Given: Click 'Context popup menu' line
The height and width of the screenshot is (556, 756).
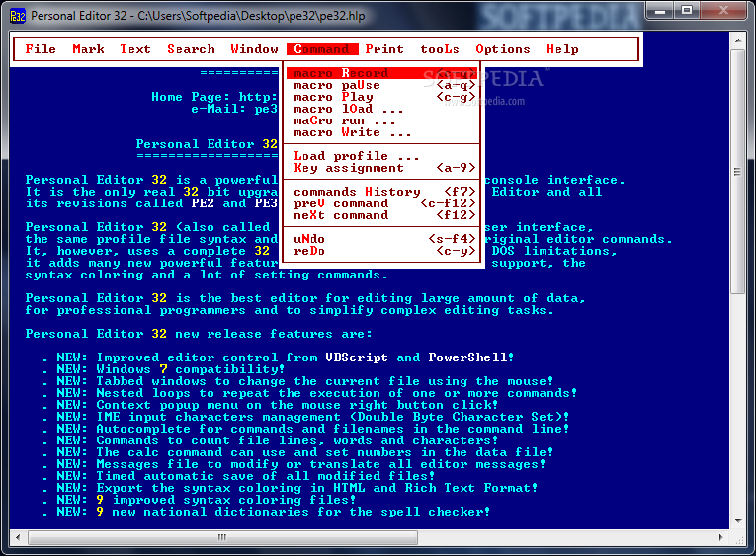Looking at the screenshot, I should tap(296, 405).
